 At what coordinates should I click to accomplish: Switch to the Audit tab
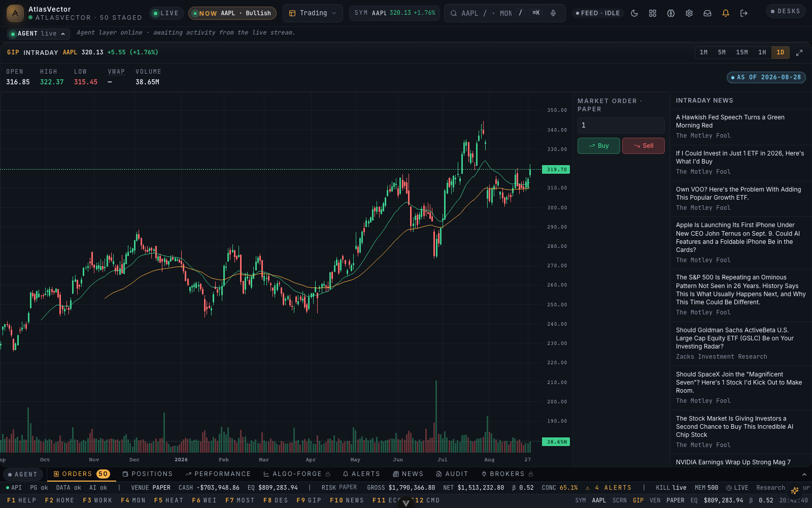pyautogui.click(x=452, y=474)
